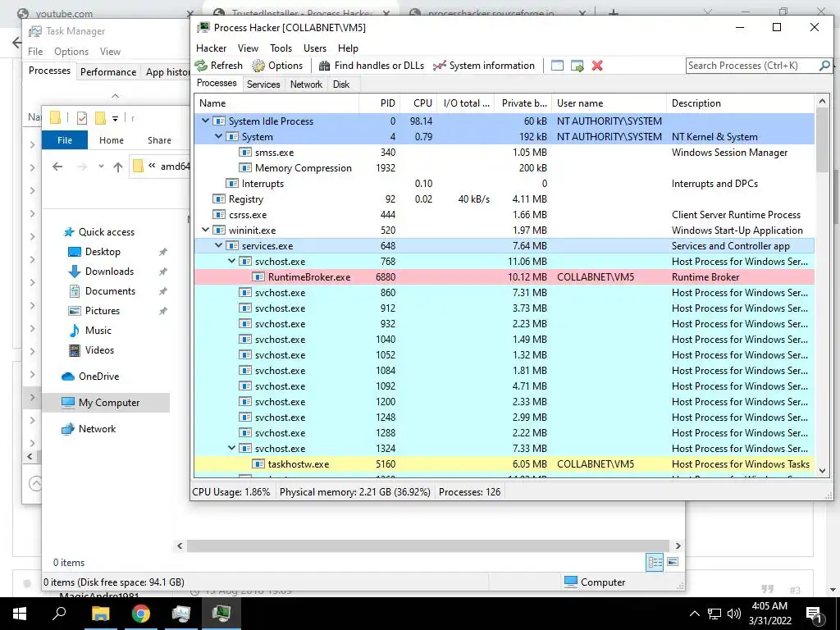
Task: Switch to Task Manager from the taskbar
Action: click(x=181, y=614)
